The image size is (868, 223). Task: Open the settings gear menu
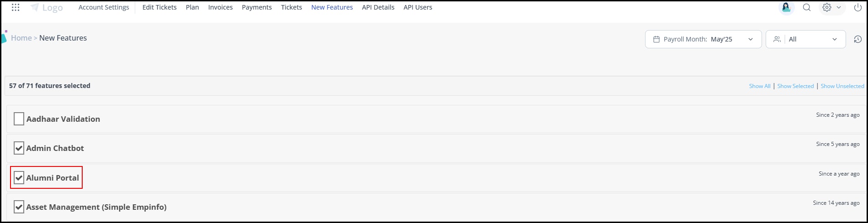(x=827, y=7)
